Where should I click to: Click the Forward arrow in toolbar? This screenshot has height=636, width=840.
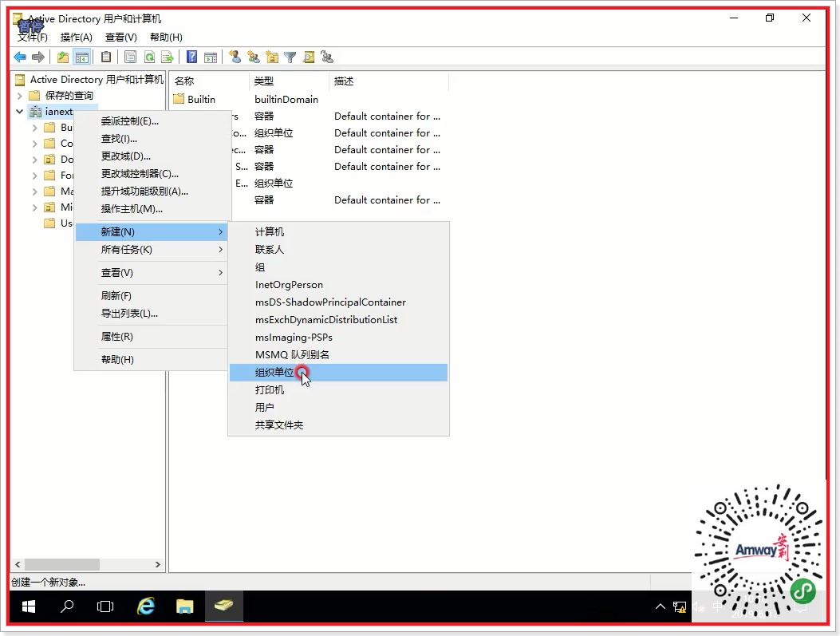[x=38, y=57]
